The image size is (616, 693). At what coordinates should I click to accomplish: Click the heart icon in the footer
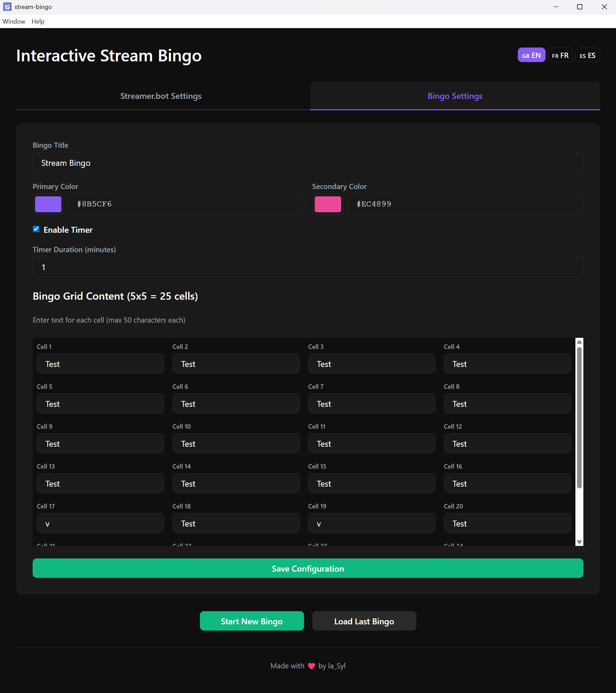tap(311, 666)
